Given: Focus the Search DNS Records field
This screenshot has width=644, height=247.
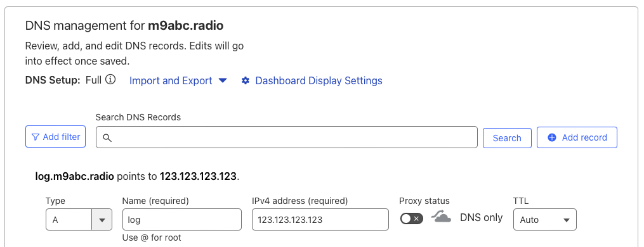Looking at the screenshot, I should point(287,137).
